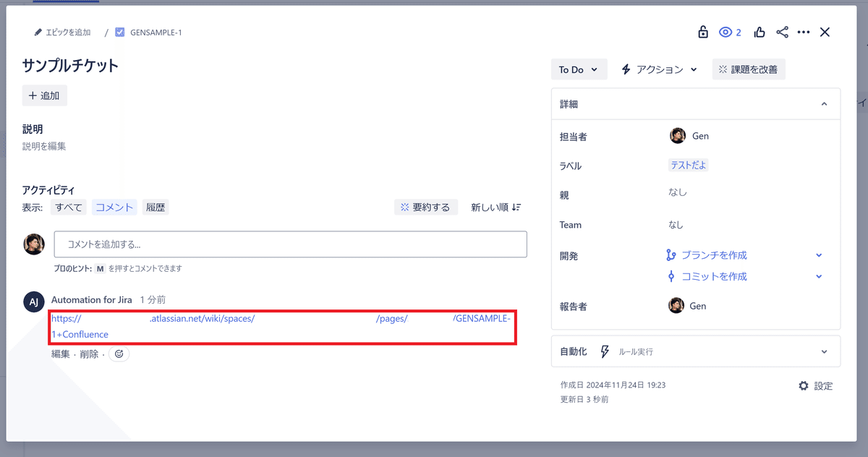This screenshot has width=868, height=457.
Task: Select the すべて activity filter
Action: pos(69,208)
